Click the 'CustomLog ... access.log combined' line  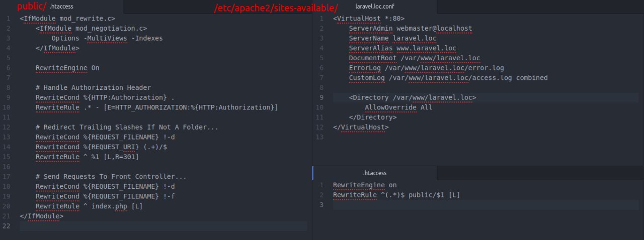(448, 78)
